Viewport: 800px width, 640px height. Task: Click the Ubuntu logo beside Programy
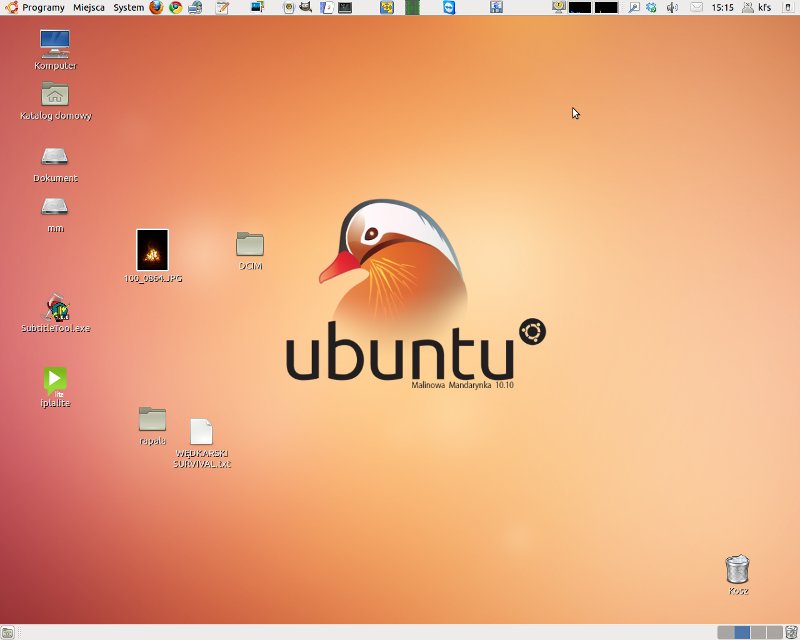[11, 7]
